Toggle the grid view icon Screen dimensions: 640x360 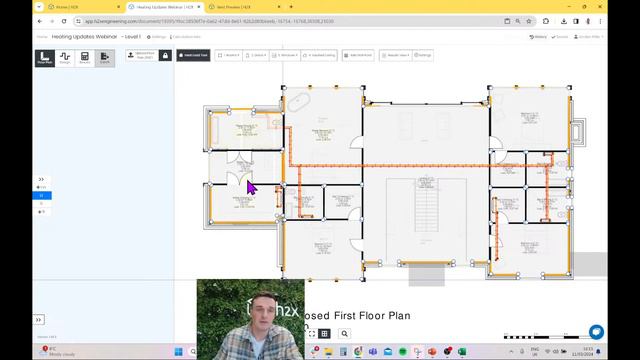324,334
